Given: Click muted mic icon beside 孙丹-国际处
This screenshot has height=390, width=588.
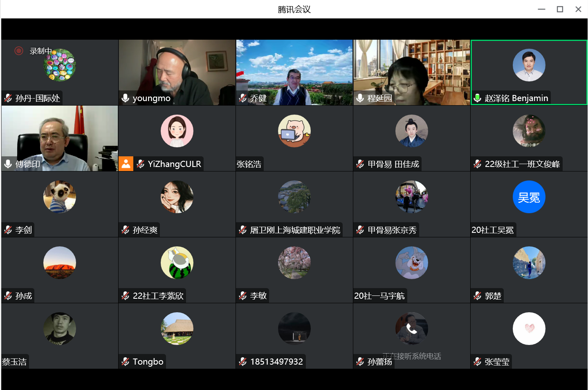Looking at the screenshot, I should click(8, 98).
